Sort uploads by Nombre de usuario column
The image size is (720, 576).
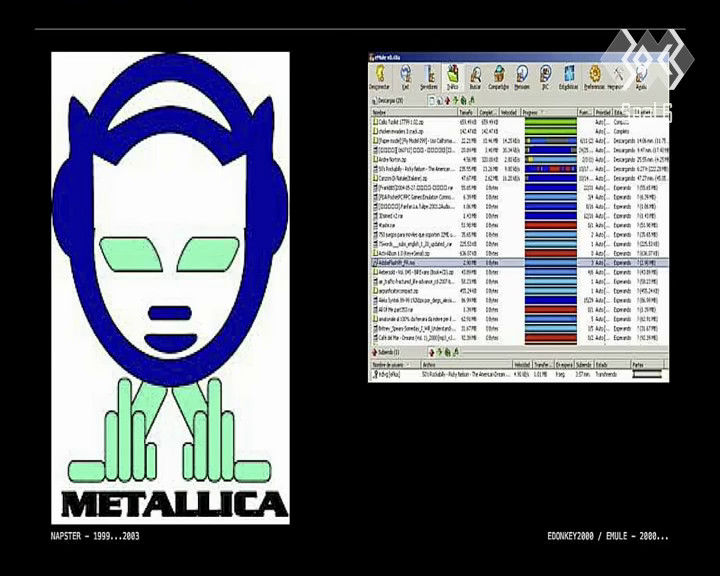(x=395, y=364)
